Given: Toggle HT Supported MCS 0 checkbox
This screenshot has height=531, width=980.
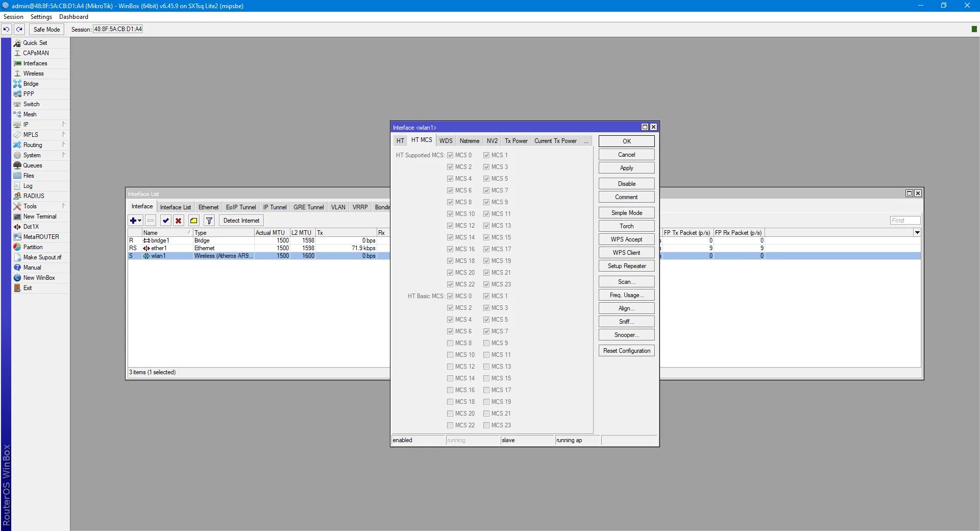Looking at the screenshot, I should tap(450, 155).
